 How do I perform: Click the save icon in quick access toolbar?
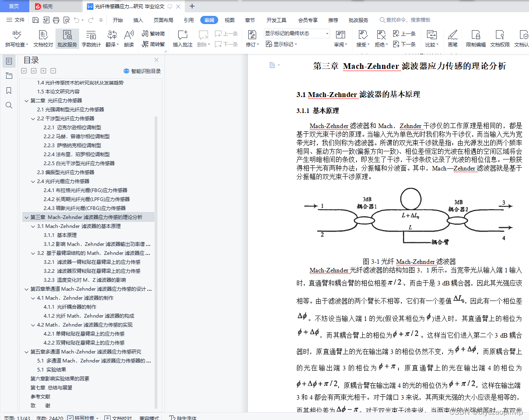36,20
